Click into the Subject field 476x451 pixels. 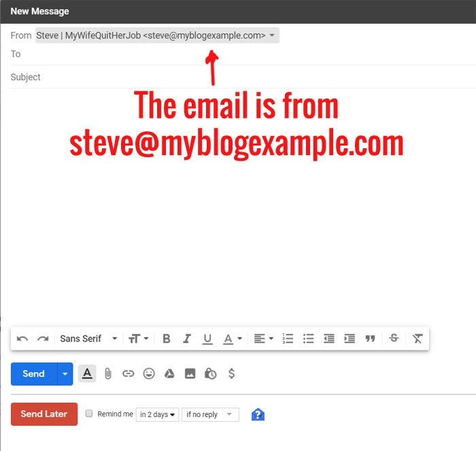point(243,77)
